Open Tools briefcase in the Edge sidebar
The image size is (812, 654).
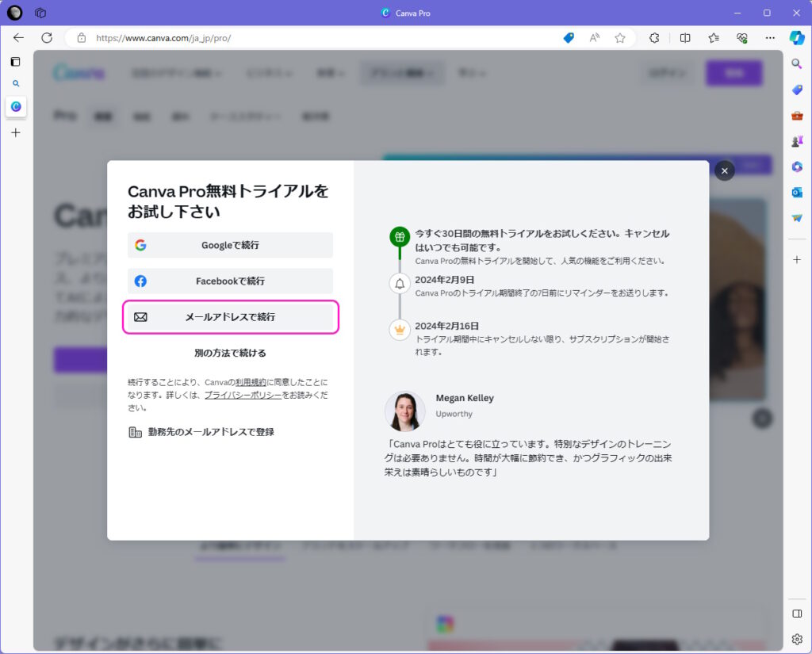tap(797, 116)
